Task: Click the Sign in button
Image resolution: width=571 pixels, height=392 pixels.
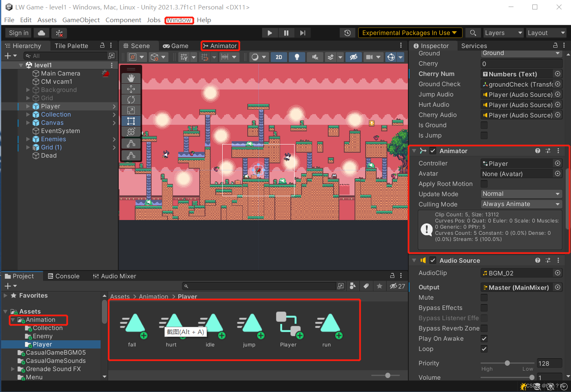Action: pos(18,33)
